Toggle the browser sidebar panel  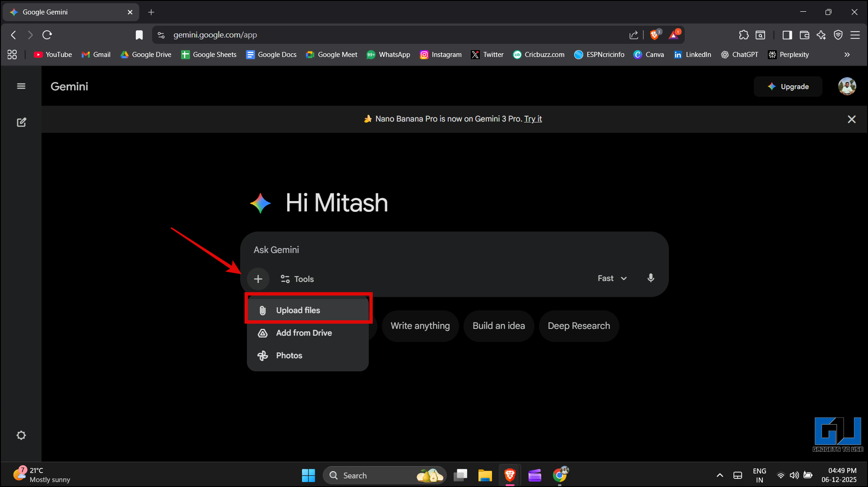[x=787, y=35]
